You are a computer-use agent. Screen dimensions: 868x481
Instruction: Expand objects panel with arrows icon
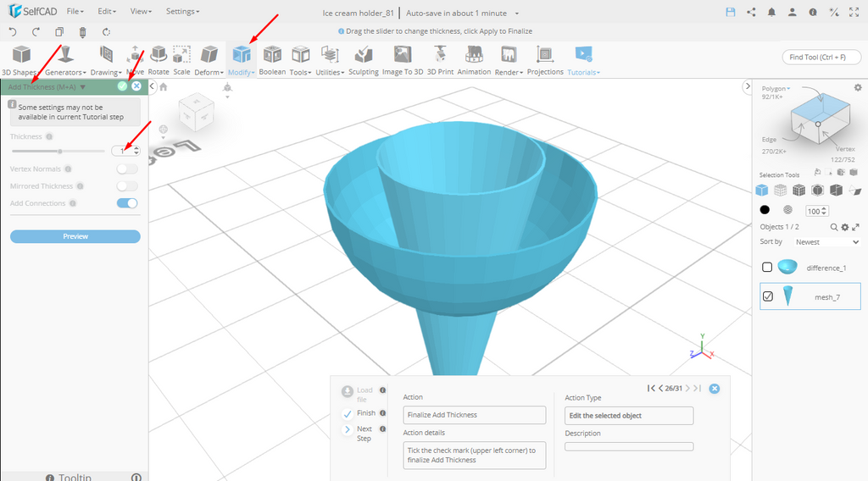pos(855,227)
